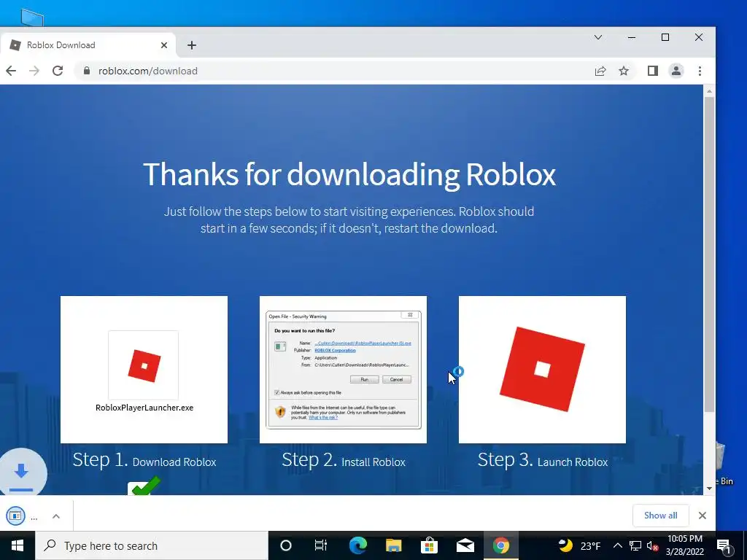747x560 pixels.
Task: Share this page via share icon
Action: pos(600,71)
